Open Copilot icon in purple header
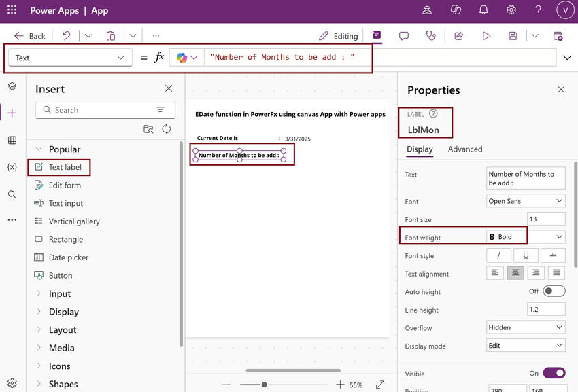Image resolution: width=578 pixels, height=392 pixels. point(456,10)
